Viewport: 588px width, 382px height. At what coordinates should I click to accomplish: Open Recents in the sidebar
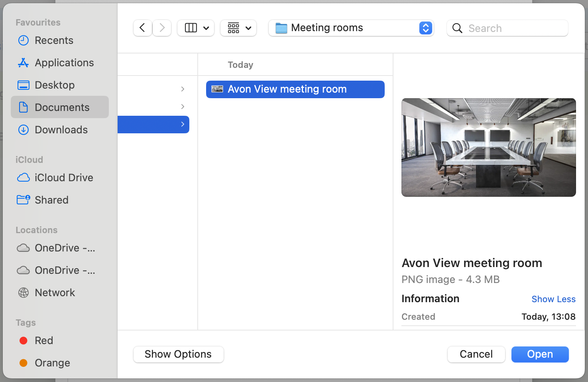click(x=54, y=40)
